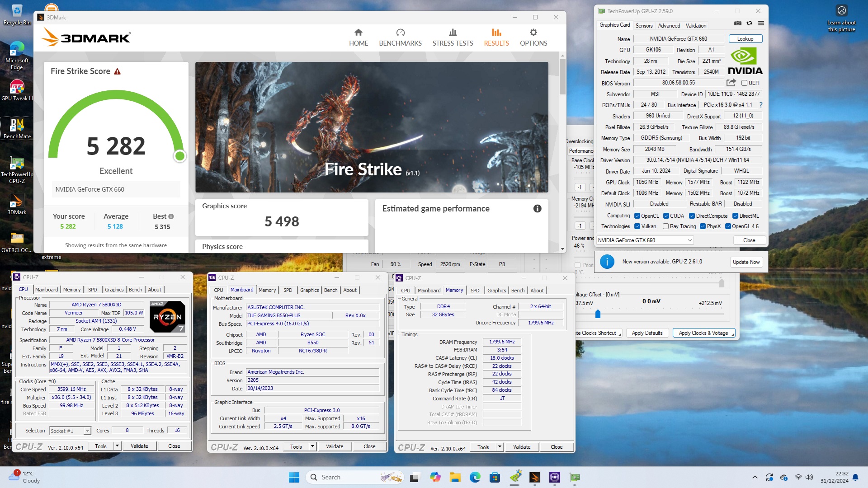Open the TechPowerUp GPU-Z desktop shortcut
The width and height of the screenshot is (868, 488).
coord(17,170)
